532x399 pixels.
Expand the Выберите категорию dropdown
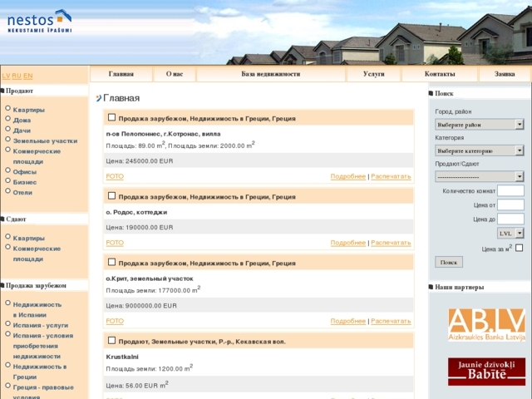480,150
